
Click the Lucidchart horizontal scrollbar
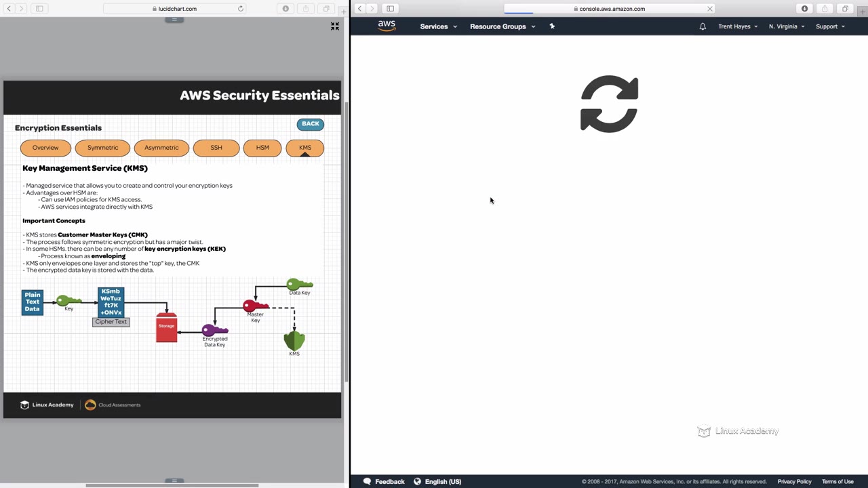click(x=172, y=485)
